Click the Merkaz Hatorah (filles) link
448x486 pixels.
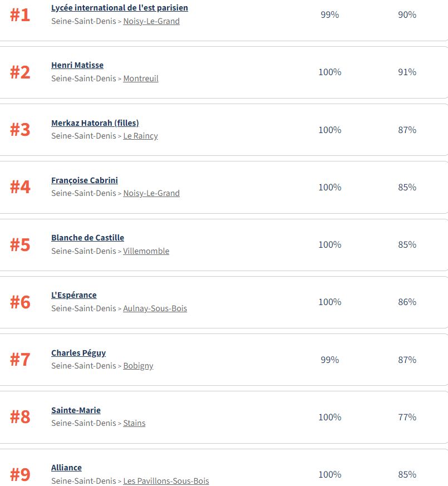[x=95, y=123]
